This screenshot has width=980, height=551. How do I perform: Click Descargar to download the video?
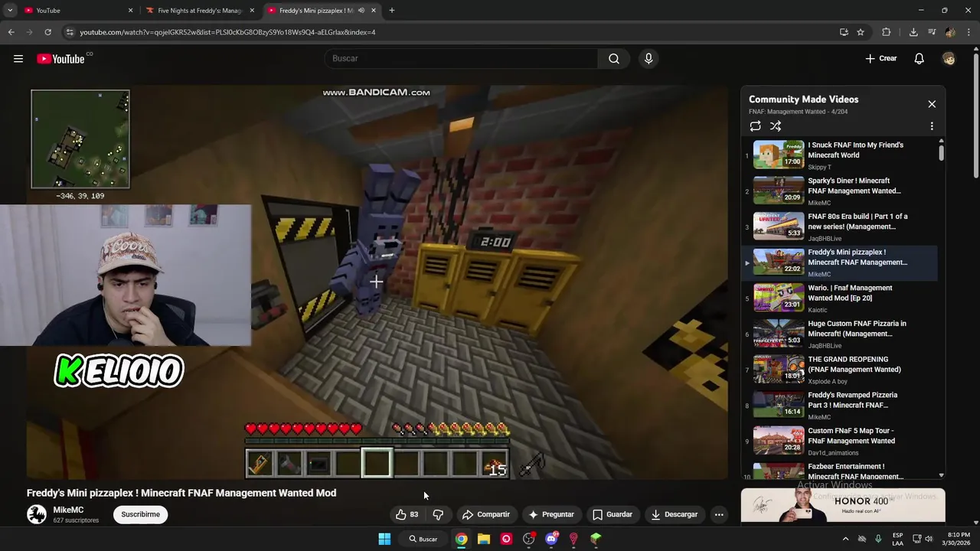click(675, 514)
